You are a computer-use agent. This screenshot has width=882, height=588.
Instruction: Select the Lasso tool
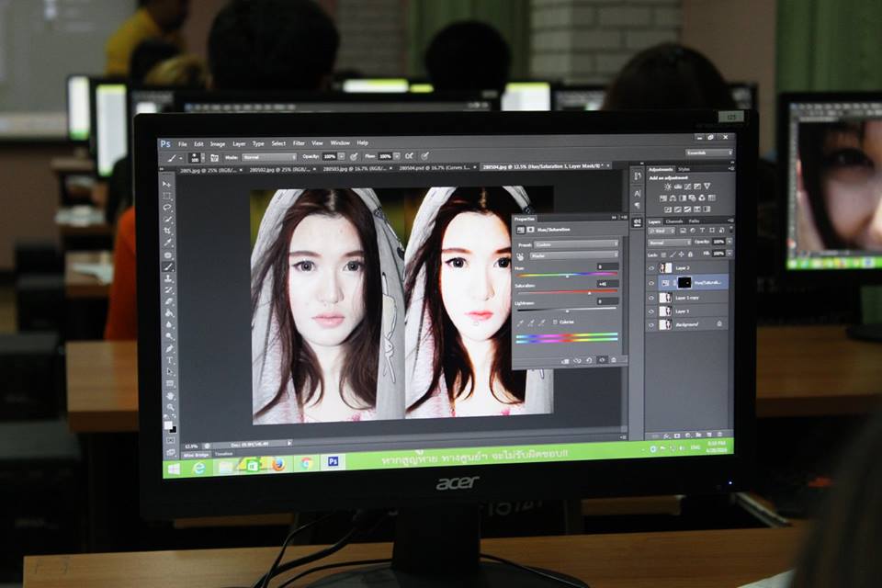point(167,208)
